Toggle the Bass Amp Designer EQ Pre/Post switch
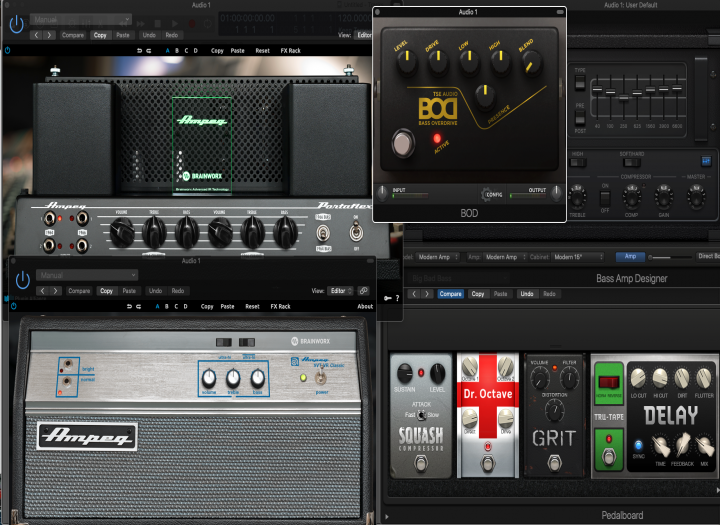720x525 pixels. point(580,118)
